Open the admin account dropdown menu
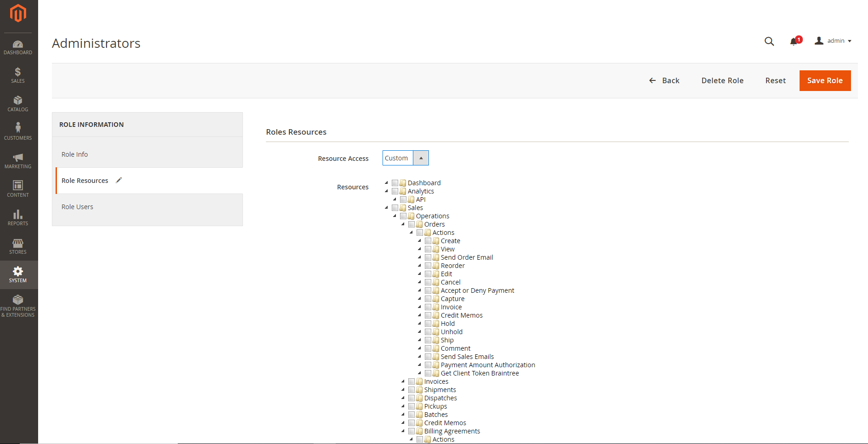 pos(833,40)
